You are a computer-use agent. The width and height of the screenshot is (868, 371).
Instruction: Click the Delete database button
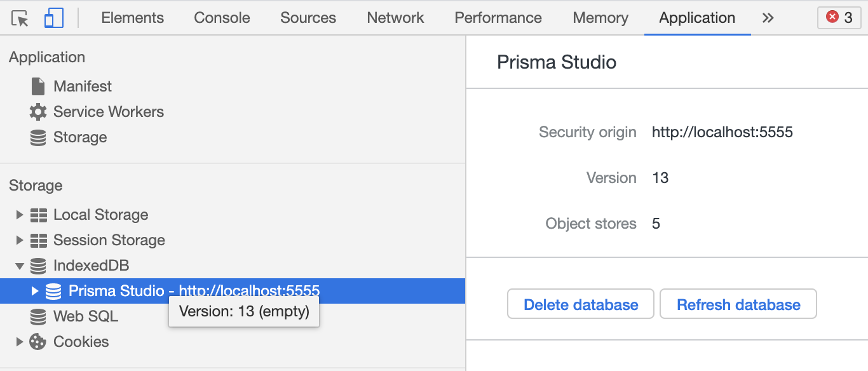pyautogui.click(x=581, y=305)
